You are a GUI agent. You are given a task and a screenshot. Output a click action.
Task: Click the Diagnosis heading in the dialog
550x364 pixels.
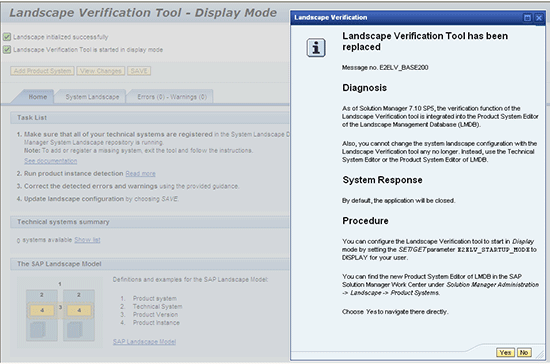point(364,88)
